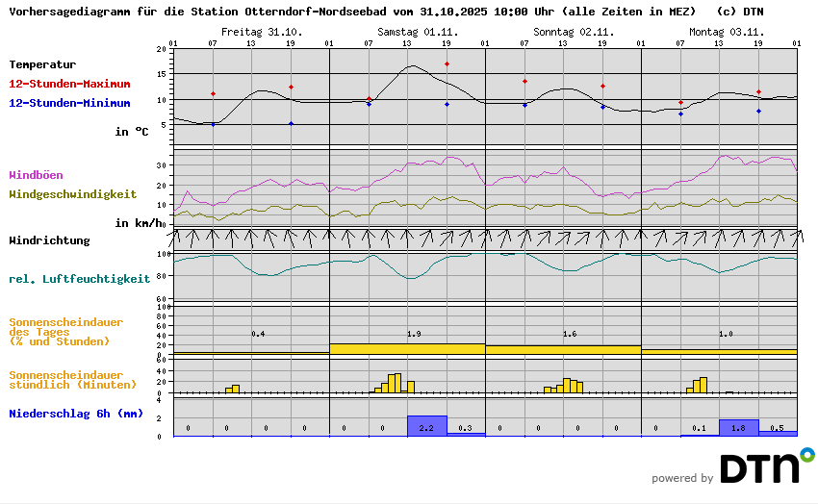Click the 1.8 mm precipitation bar
This screenshot has height=504, width=818.
click(739, 428)
